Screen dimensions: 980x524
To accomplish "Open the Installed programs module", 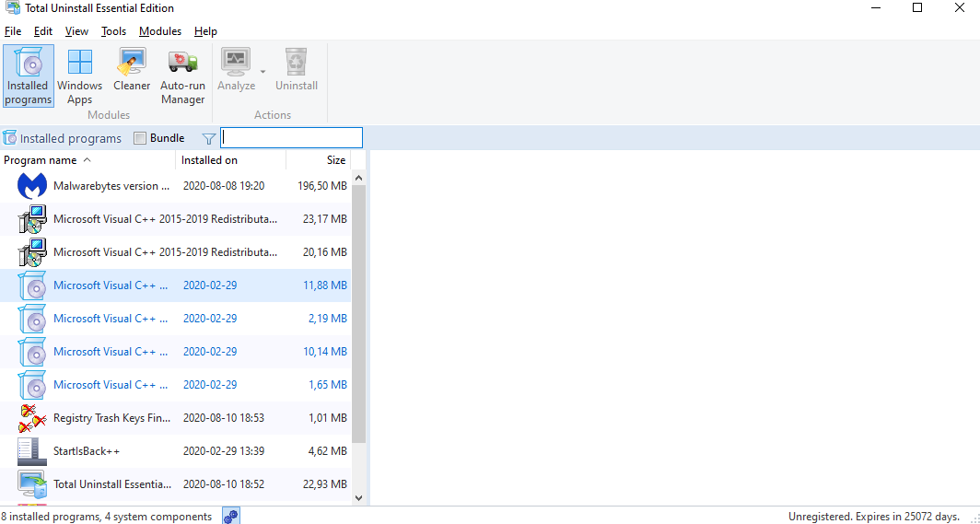I will (28, 76).
